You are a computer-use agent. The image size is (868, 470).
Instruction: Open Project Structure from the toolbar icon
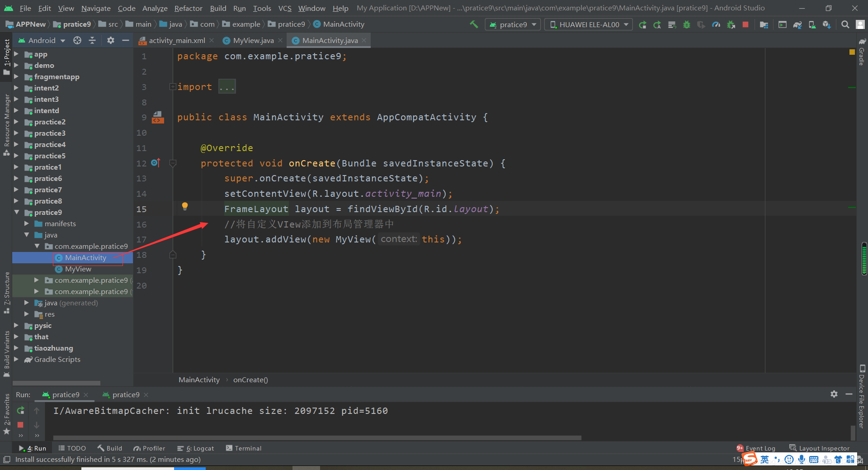point(764,24)
